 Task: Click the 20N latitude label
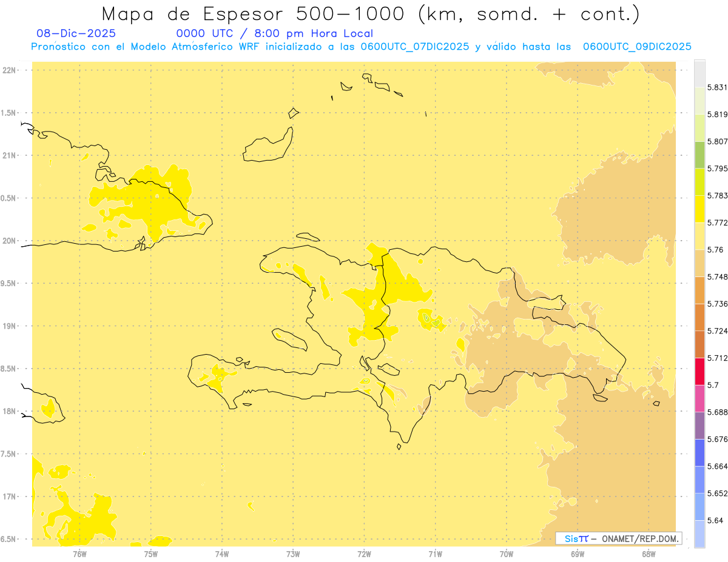tap(8, 241)
